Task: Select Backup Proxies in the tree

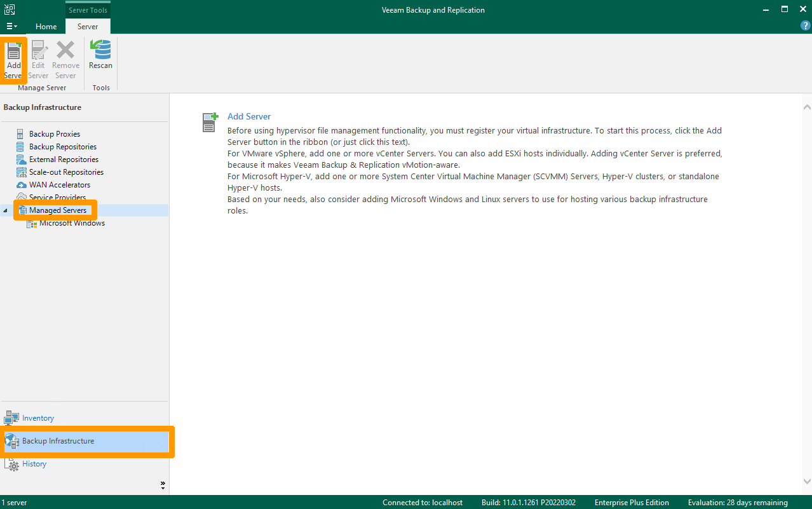Action: coord(55,133)
